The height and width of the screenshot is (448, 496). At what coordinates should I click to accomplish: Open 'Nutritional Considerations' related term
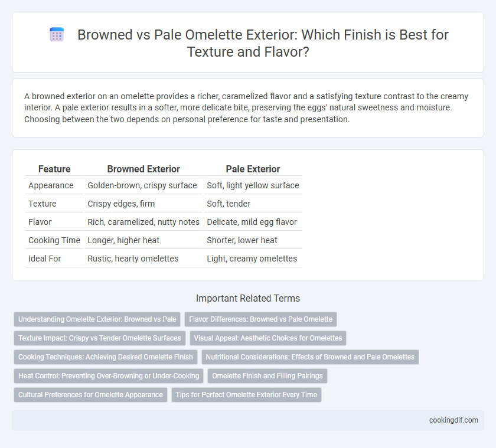pos(310,357)
